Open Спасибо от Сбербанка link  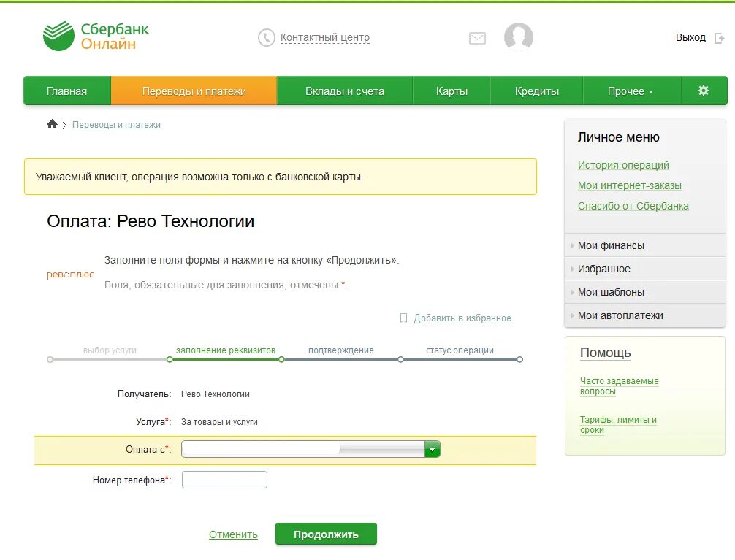click(x=633, y=206)
